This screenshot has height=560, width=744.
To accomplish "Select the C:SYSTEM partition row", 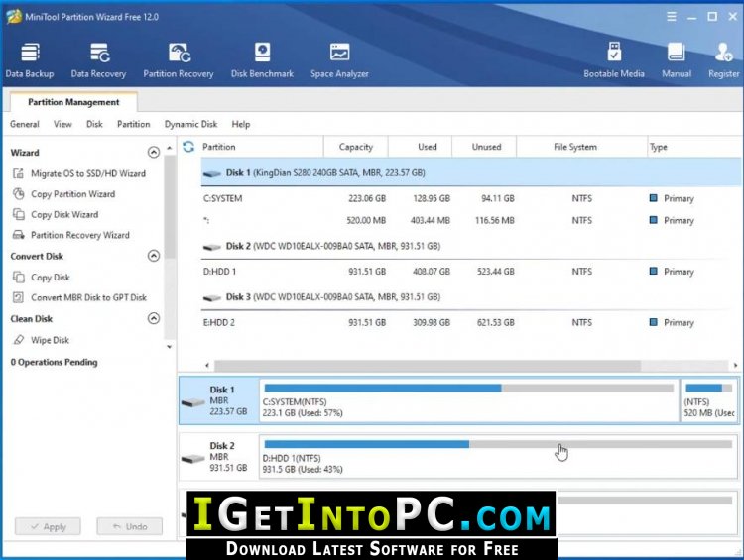I will point(471,198).
